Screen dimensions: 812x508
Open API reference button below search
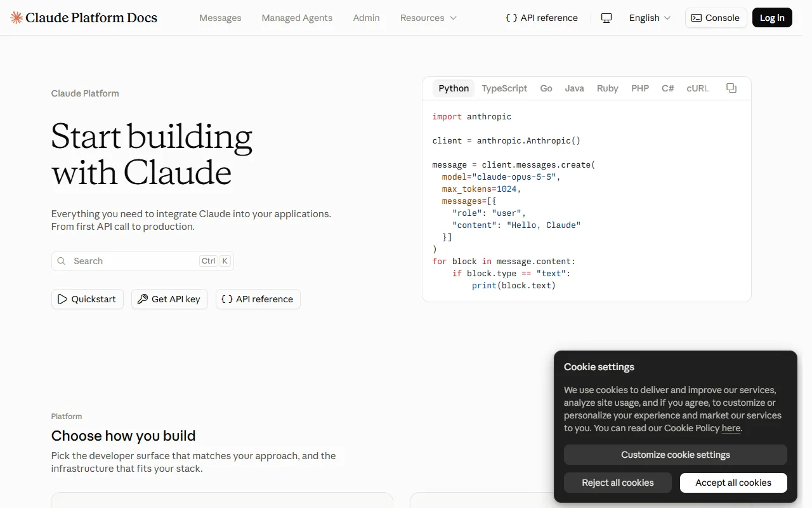[258, 299]
